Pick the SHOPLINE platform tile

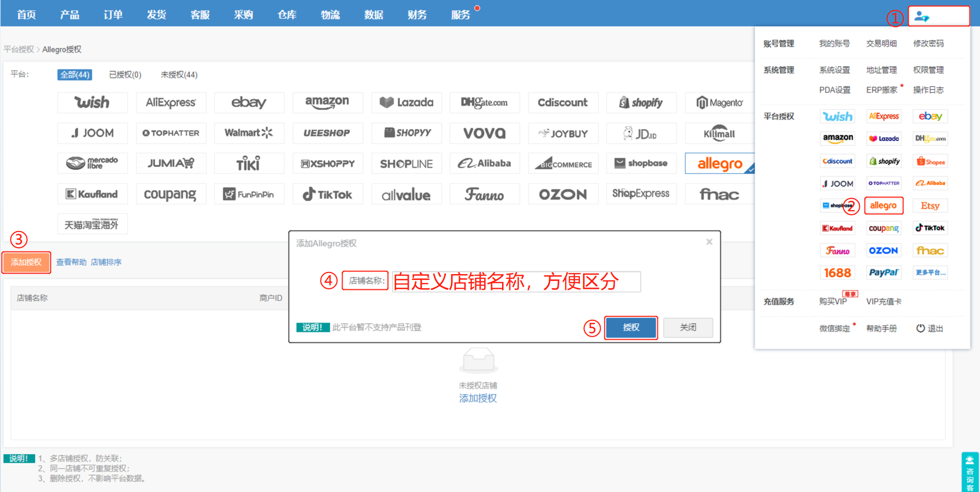click(406, 163)
